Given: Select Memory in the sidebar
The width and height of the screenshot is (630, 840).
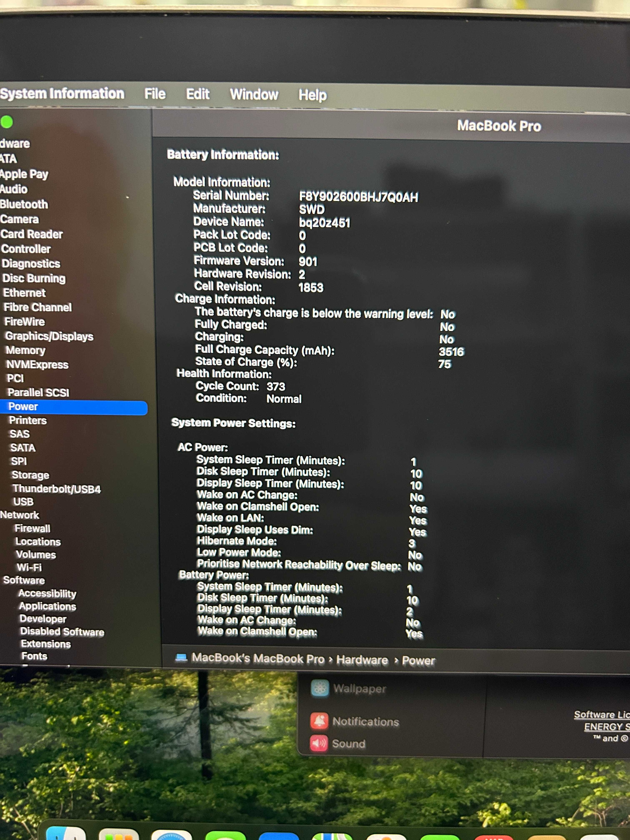Looking at the screenshot, I should pos(25,350).
